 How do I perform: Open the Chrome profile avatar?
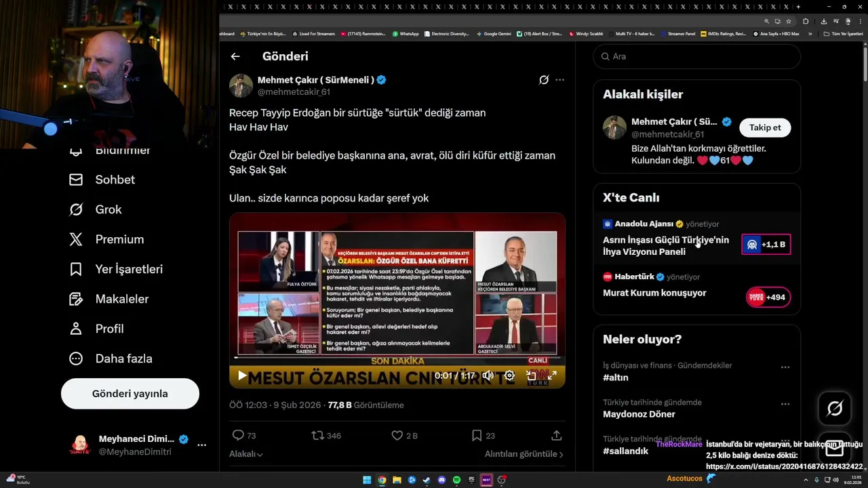tap(848, 21)
